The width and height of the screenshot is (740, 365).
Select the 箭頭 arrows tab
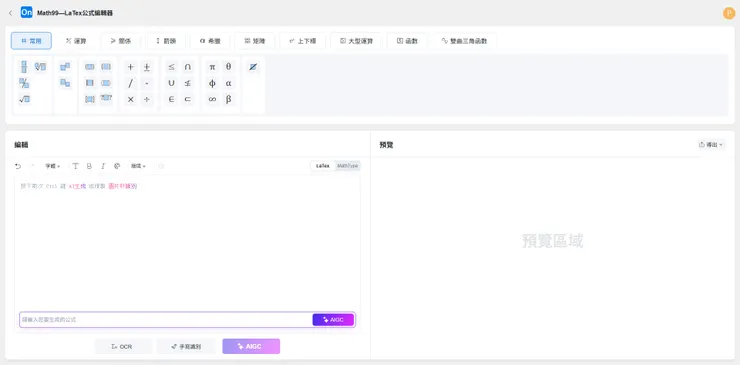click(166, 41)
